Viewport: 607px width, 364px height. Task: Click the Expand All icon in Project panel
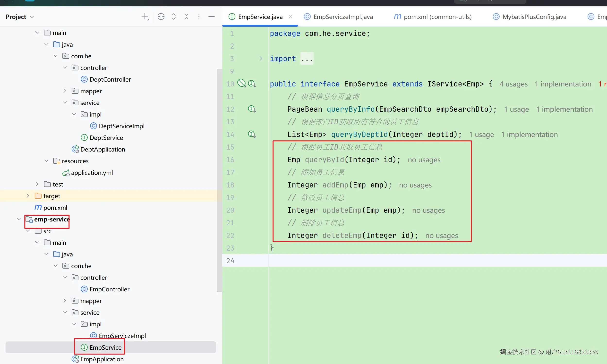[x=174, y=17]
